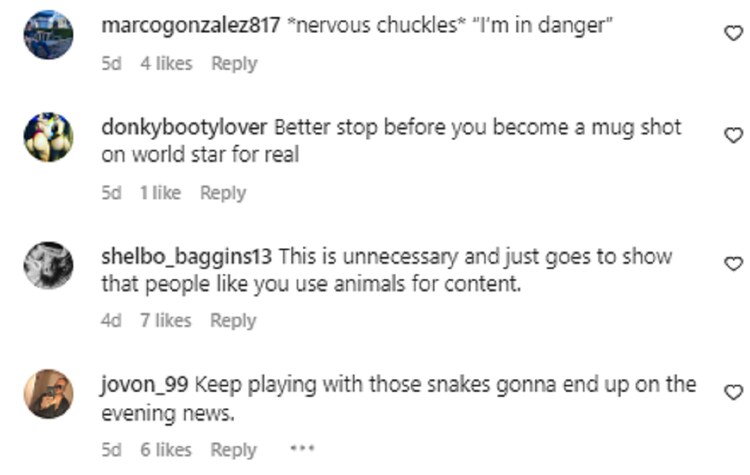Viewport: 750px width, 475px height.
Task: Reply to marcogonzalez817's comment
Action: click(x=234, y=64)
